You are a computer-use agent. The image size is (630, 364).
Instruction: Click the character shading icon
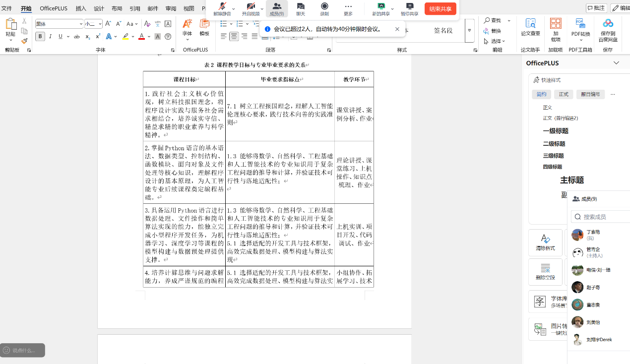coord(158,36)
